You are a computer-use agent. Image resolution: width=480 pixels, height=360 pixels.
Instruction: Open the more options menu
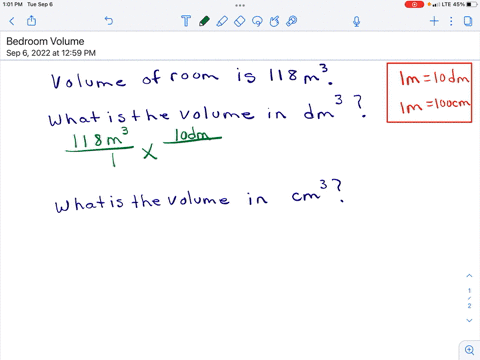tap(451, 21)
